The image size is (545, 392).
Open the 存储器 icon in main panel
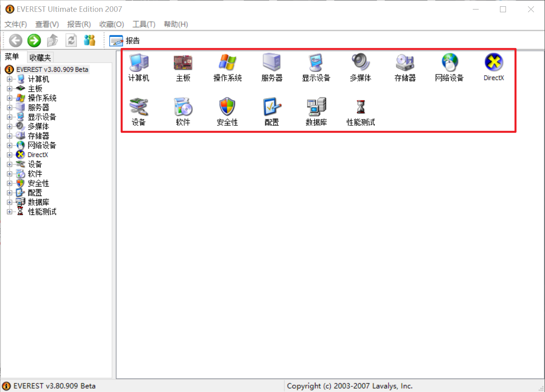pyautogui.click(x=405, y=63)
